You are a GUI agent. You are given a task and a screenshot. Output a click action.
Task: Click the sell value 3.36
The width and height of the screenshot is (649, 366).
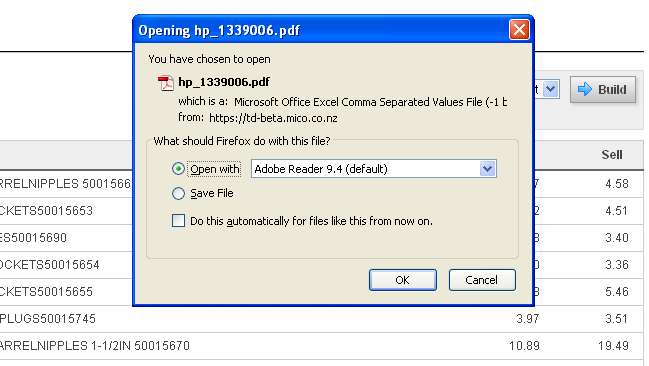617,265
